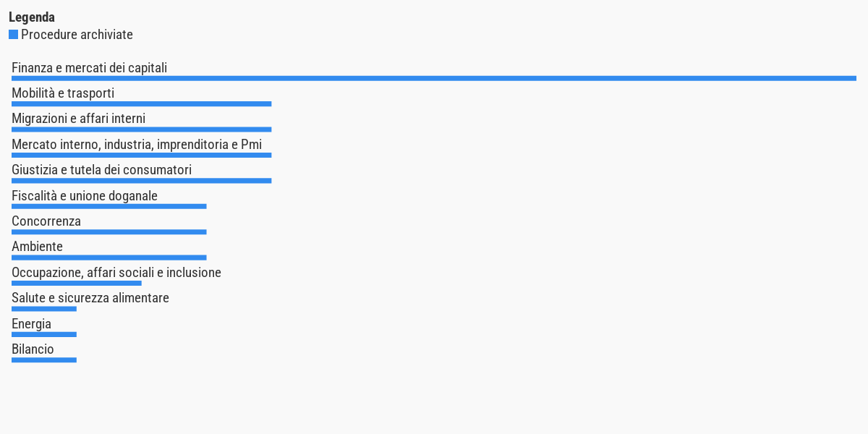
Task: Select the Migrazioni e affari interni bar
Action: (x=141, y=129)
